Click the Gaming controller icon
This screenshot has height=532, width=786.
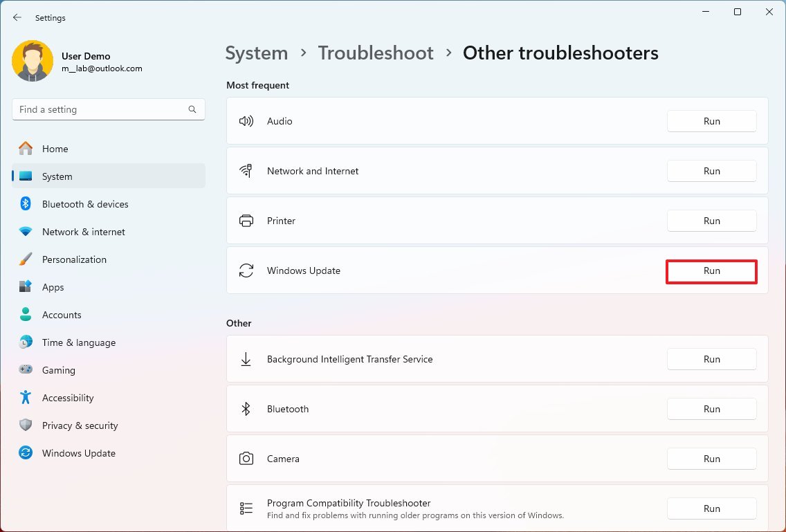tap(26, 370)
